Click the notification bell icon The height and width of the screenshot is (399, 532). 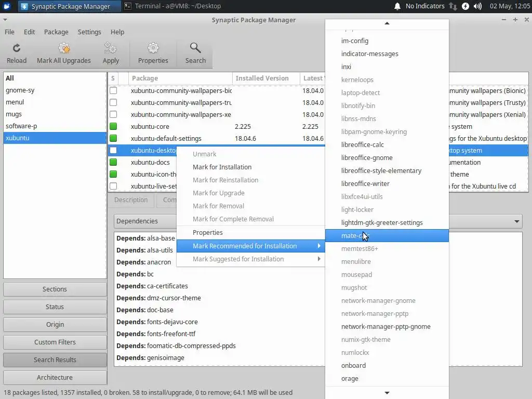coord(397,6)
